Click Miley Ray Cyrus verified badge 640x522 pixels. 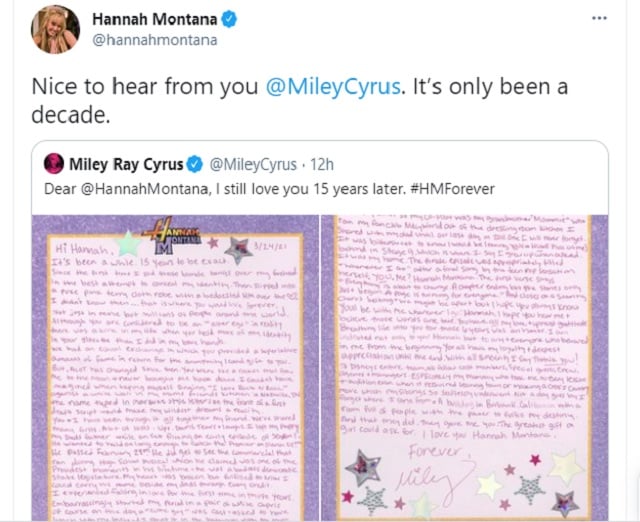click(195, 164)
